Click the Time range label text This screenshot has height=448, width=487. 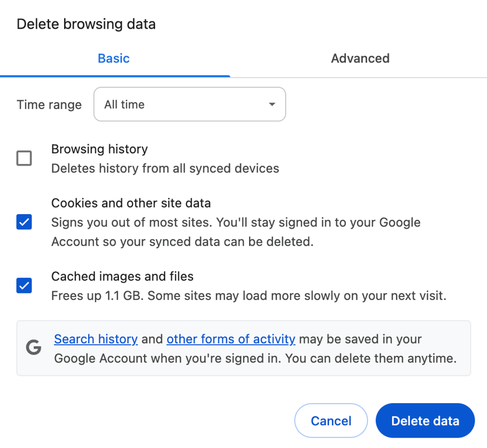49,104
